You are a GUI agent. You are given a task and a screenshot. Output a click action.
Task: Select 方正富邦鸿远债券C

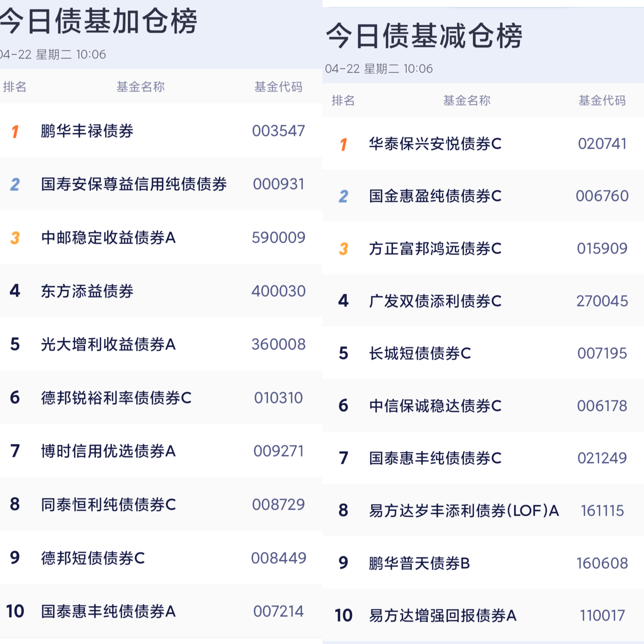point(435,249)
